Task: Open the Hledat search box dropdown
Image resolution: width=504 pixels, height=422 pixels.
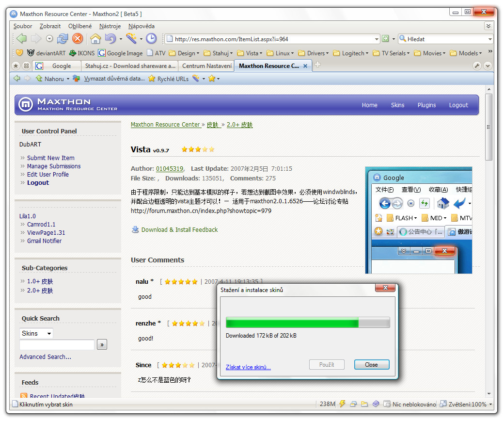Action: pos(490,39)
